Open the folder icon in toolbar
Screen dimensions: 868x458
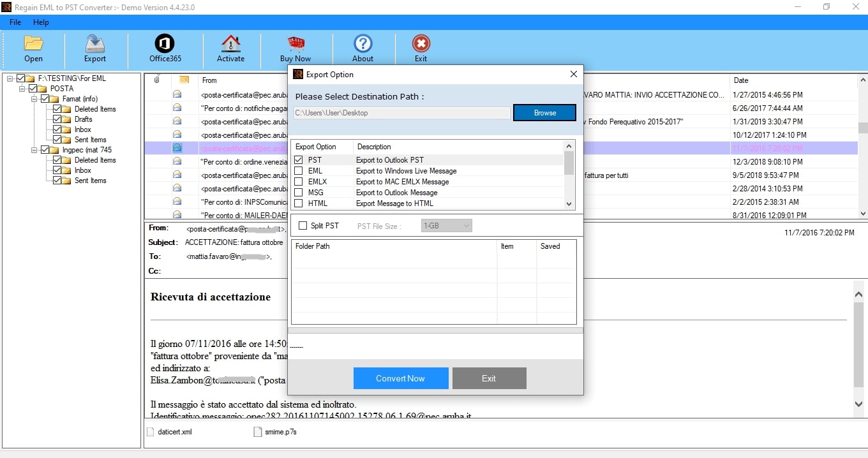point(33,43)
